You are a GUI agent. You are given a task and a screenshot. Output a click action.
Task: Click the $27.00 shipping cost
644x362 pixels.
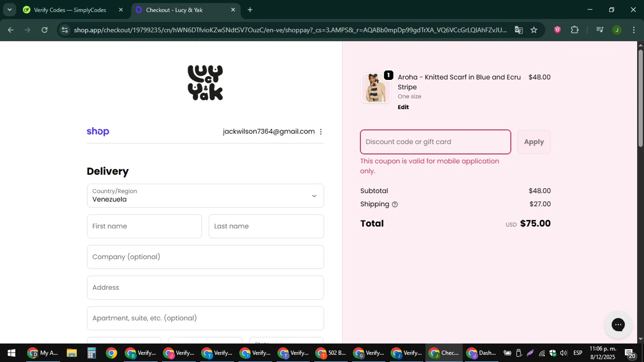click(x=540, y=204)
